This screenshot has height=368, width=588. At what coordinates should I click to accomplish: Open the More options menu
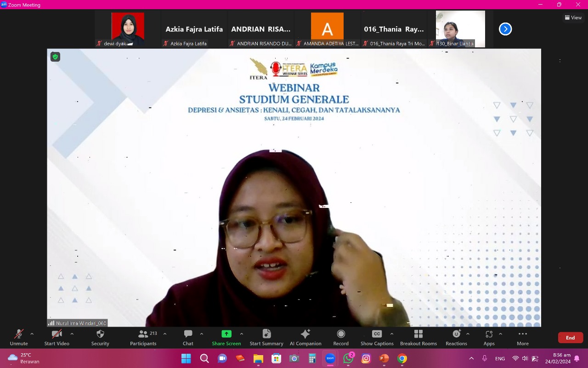522,337
